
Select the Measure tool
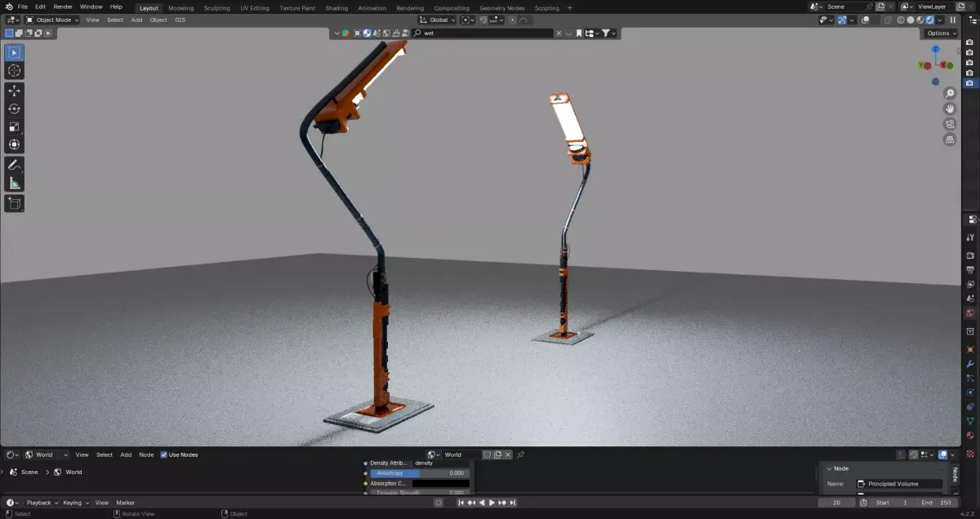pyautogui.click(x=13, y=183)
